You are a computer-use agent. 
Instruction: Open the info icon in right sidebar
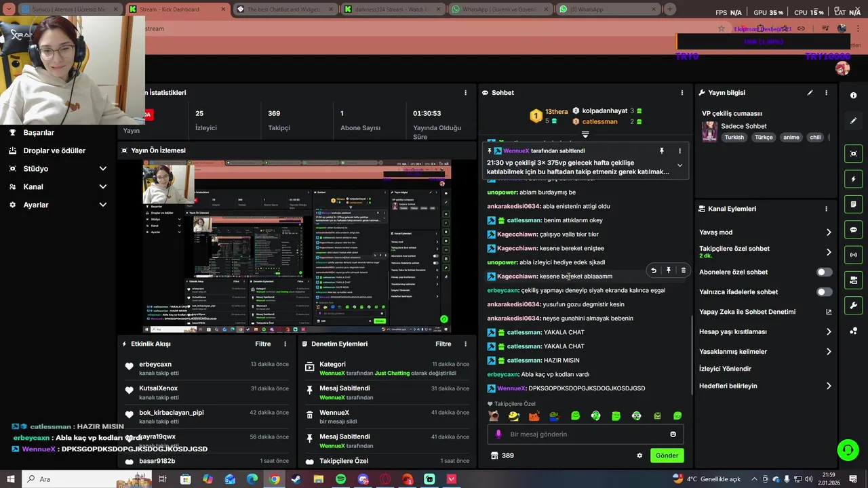click(853, 96)
